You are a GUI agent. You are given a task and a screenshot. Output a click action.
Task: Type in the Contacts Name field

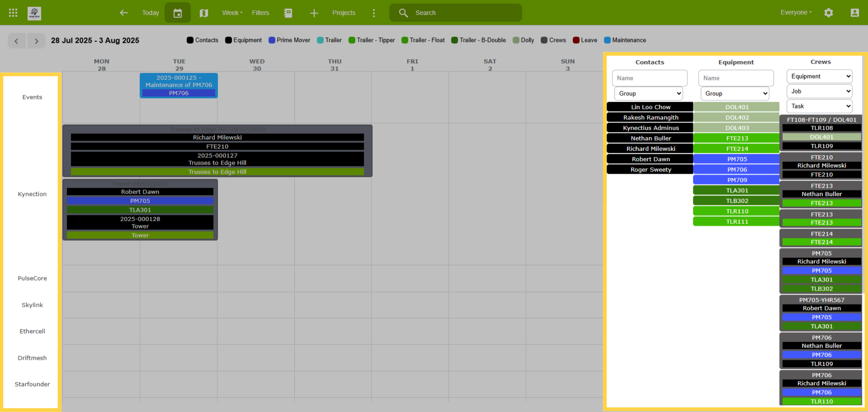(x=650, y=78)
